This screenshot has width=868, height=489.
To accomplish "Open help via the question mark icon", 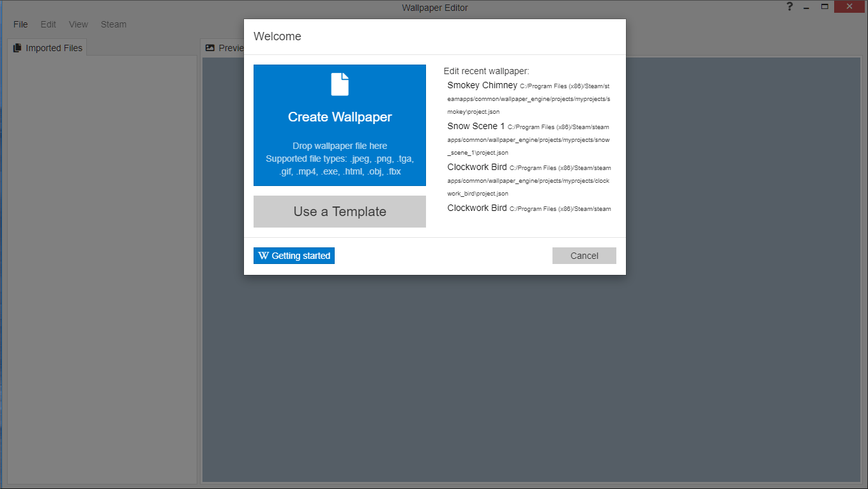I will point(789,7).
